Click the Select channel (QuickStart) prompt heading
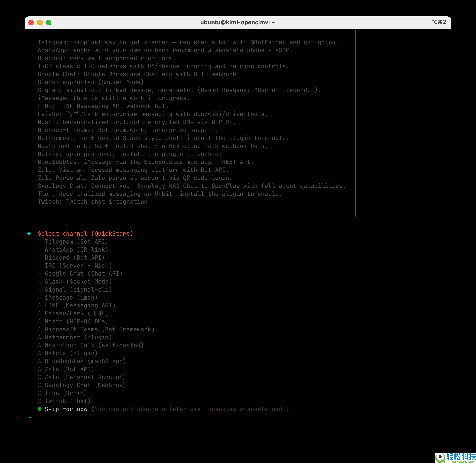The image size is (476, 463). [85, 234]
